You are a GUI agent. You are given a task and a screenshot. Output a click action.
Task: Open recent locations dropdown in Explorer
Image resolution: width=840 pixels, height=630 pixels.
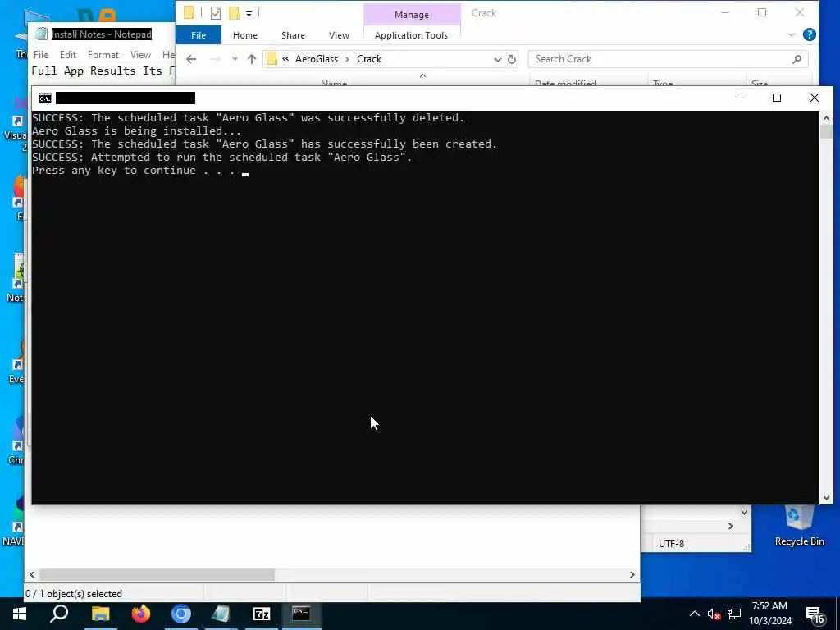[x=235, y=59]
